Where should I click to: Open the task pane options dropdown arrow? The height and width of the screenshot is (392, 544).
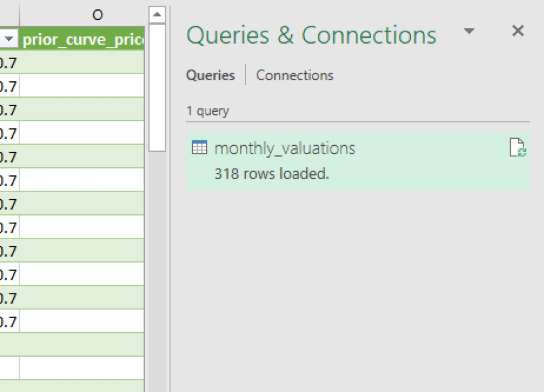point(469,31)
